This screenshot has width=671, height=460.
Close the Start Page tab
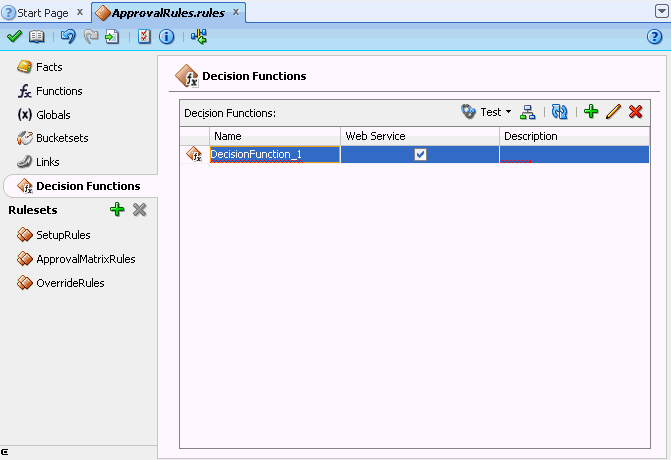pyautogui.click(x=80, y=12)
